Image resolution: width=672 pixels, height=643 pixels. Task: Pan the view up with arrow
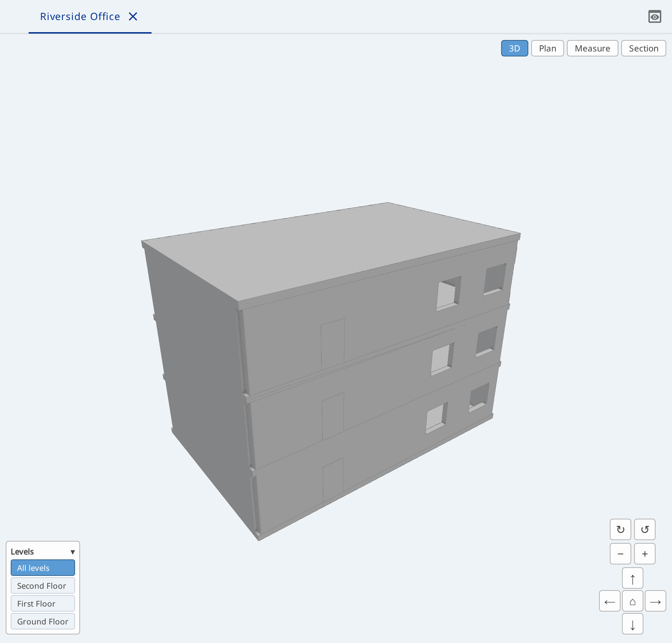[x=632, y=578]
